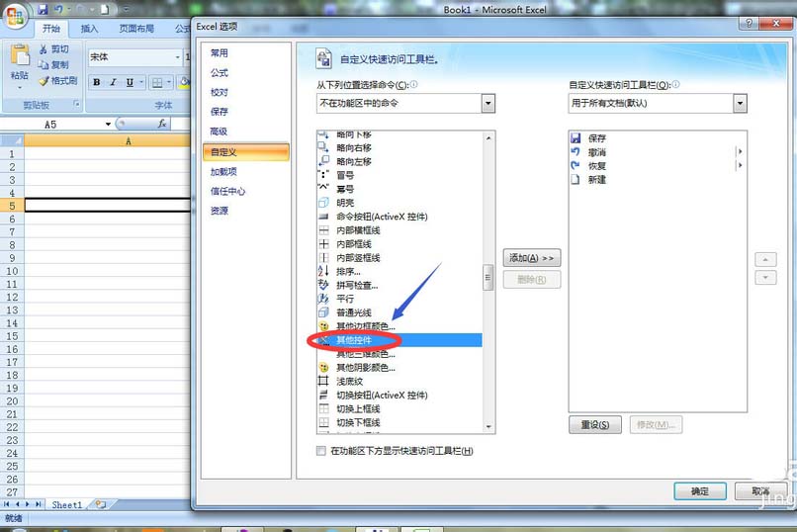The image size is (797, 532).
Task: Click the insert function fx icon
Action: point(162,124)
